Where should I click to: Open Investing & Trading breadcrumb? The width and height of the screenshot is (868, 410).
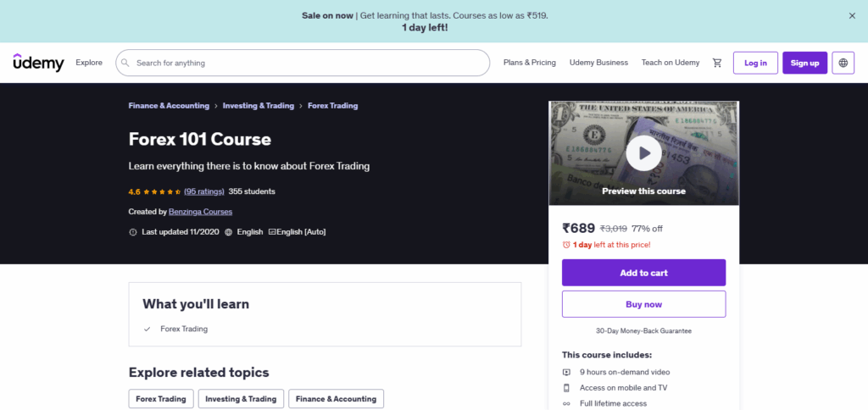point(259,106)
